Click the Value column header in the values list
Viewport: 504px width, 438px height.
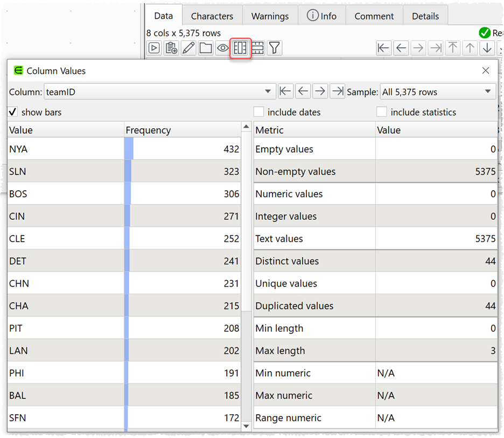[65, 130]
